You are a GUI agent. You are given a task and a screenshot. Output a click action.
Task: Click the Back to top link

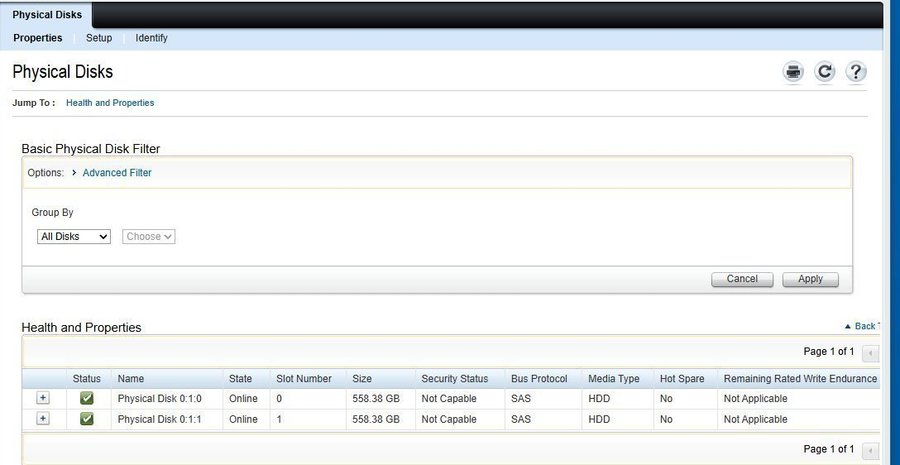pyautogui.click(x=862, y=327)
